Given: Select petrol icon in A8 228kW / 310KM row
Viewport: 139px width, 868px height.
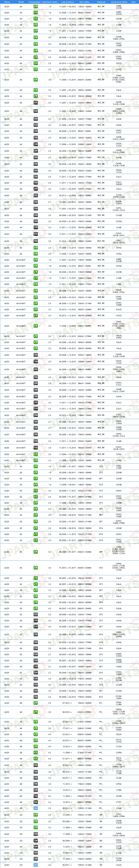Looking at the screenshot, I should tap(36, 728).
